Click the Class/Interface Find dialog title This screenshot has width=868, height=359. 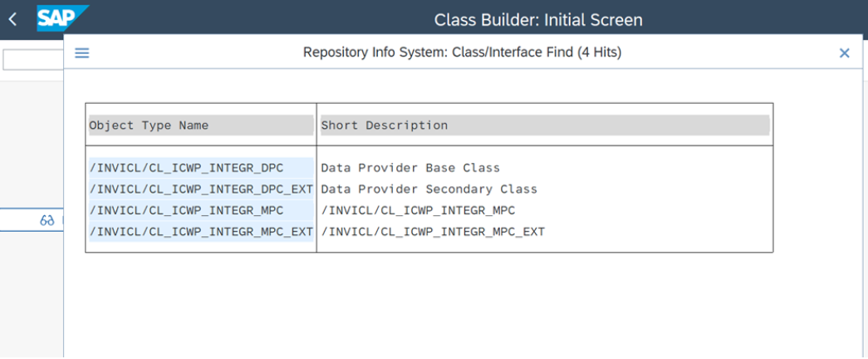pos(462,53)
